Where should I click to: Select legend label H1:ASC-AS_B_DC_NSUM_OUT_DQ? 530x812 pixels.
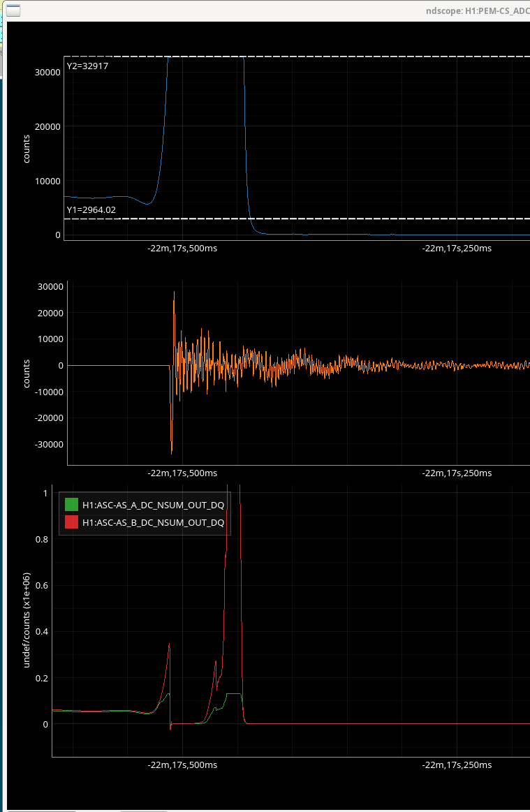click(x=154, y=522)
